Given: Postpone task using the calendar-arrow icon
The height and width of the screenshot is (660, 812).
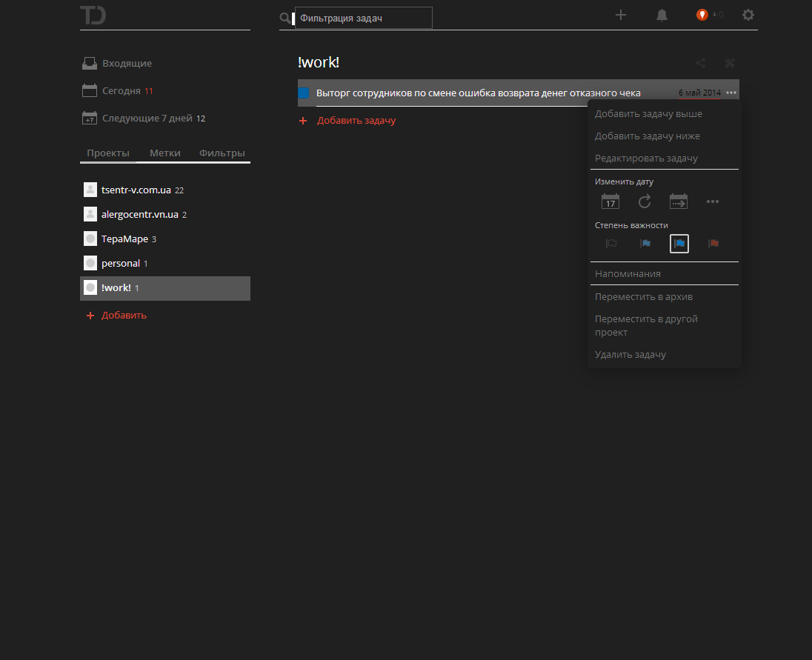Looking at the screenshot, I should point(678,201).
